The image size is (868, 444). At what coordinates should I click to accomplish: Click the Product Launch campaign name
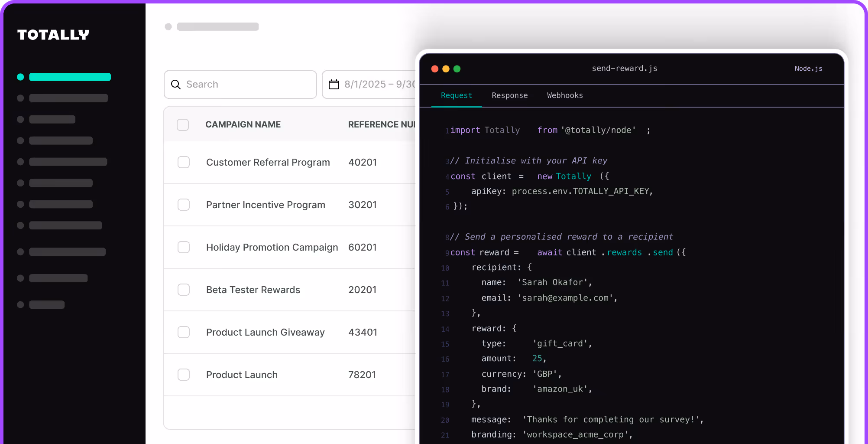[x=242, y=375]
